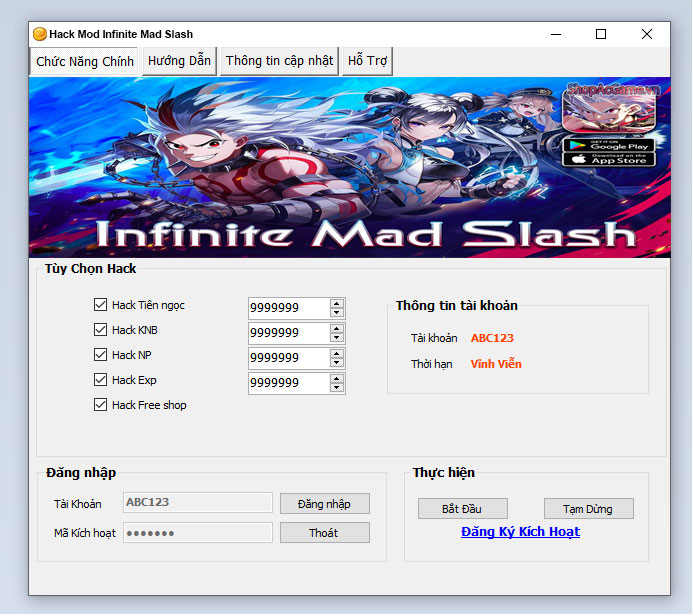Open the Đăng Ký Kích Hoạt link
The width and height of the screenshot is (693, 616).
(x=520, y=532)
